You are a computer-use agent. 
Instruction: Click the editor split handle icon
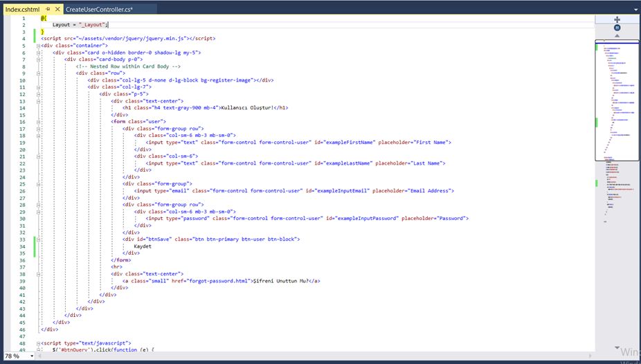click(617, 19)
